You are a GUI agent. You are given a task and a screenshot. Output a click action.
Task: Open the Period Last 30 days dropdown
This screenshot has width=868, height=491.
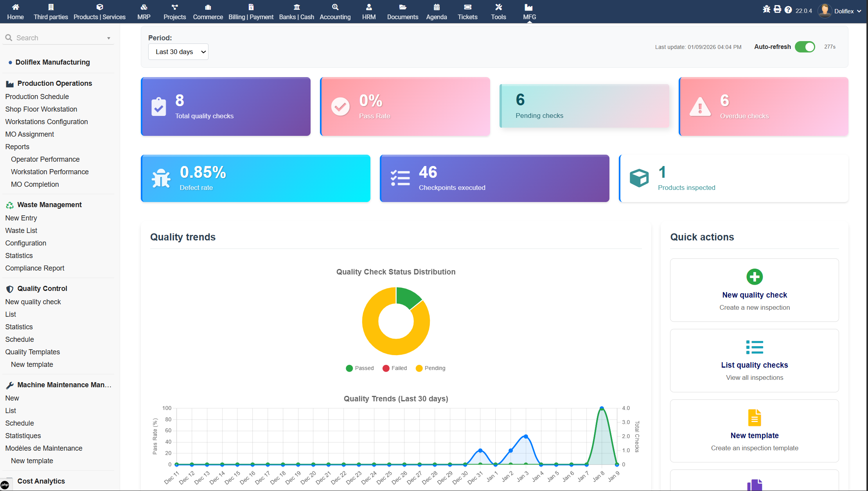tap(178, 52)
